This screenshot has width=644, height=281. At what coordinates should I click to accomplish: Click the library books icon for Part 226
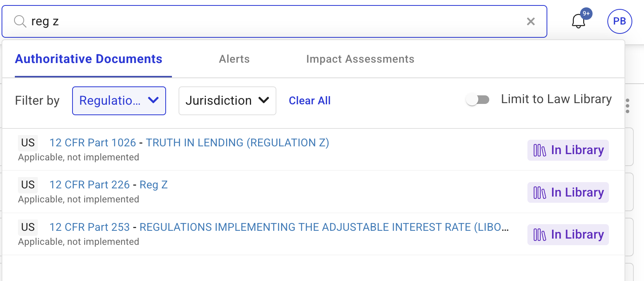540,193
